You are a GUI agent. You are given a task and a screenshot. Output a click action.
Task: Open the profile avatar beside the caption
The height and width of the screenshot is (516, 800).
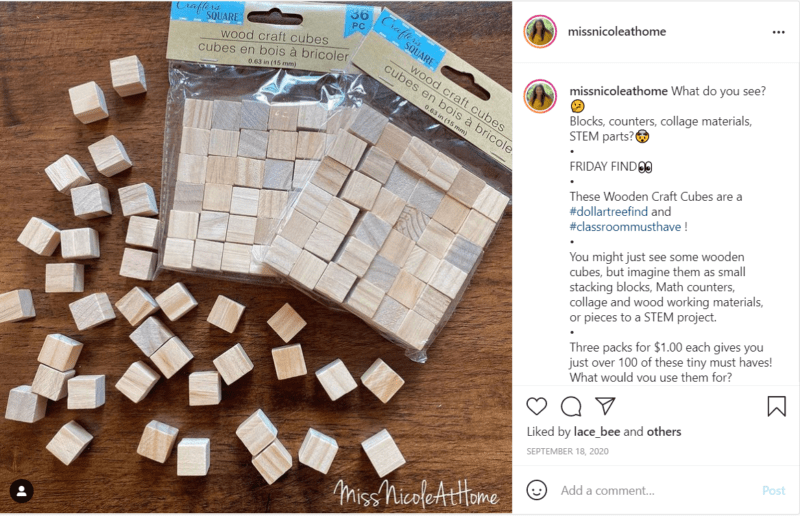point(540,96)
